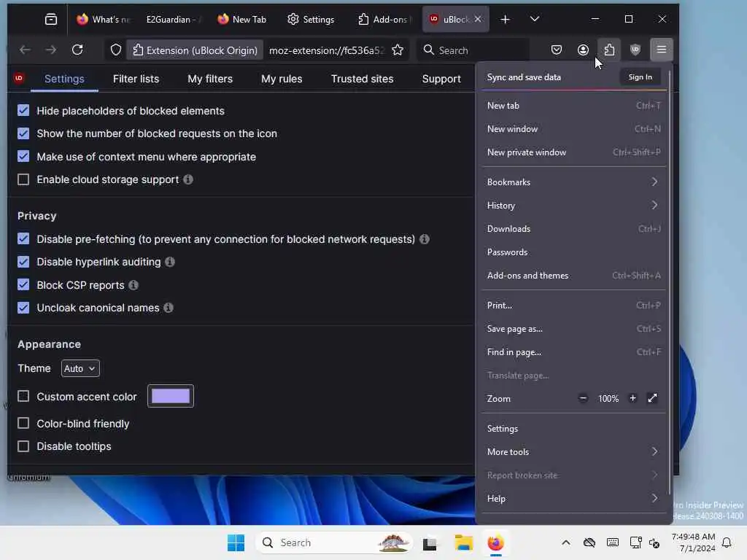Click the Windows Start button
The width and height of the screenshot is (747, 560).
tap(236, 542)
